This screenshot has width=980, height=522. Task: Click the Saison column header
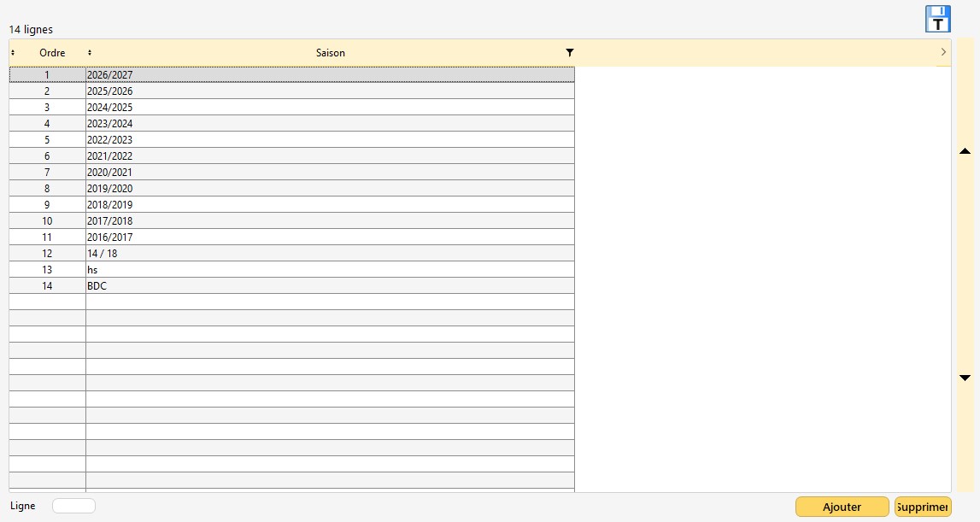coord(330,53)
